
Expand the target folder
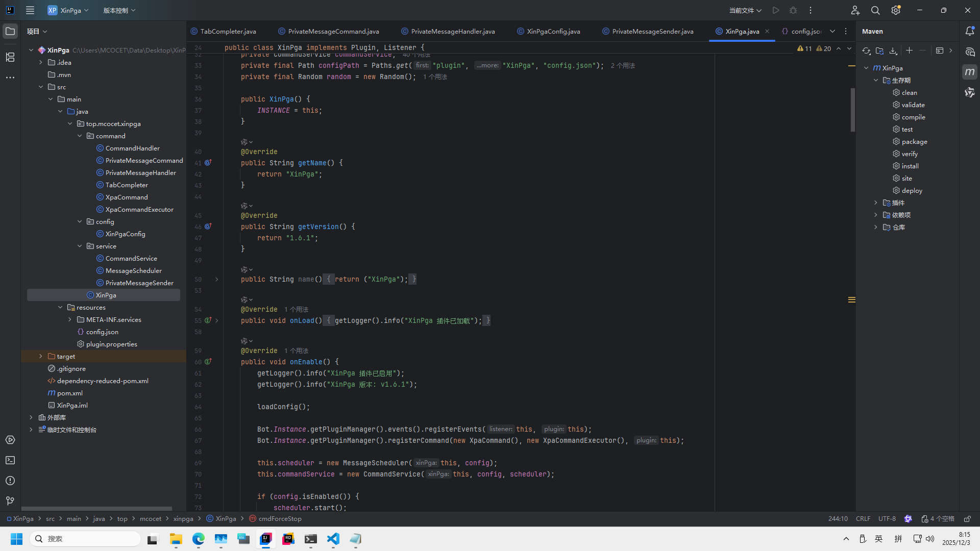click(41, 357)
